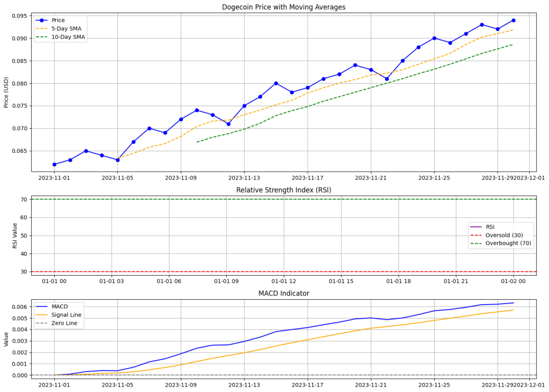Viewport: 549px width, 392px height.
Task: Click the MACD Indicator chart title
Action: click(284, 293)
